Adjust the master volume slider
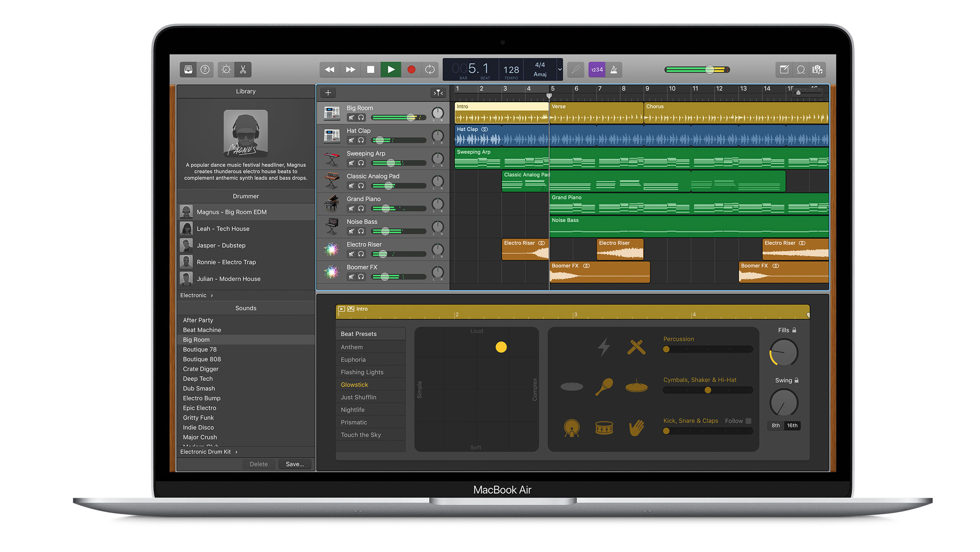 (x=709, y=70)
